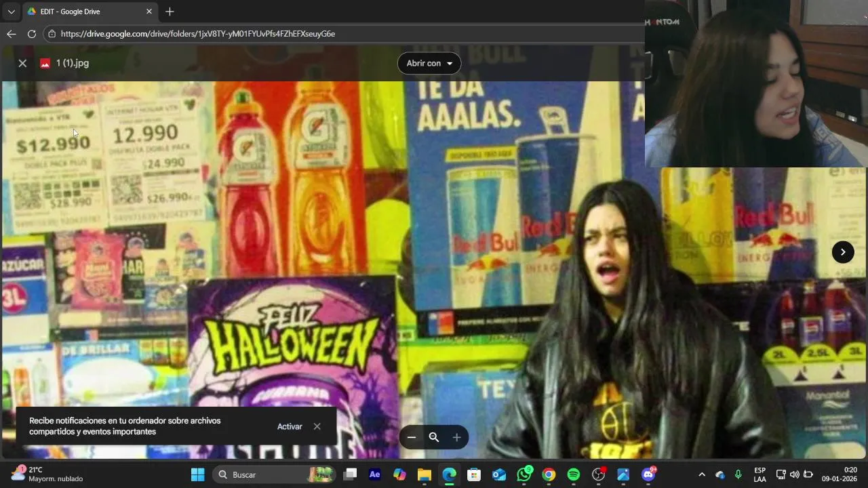Dismiss the notifications banner
This screenshot has width=868, height=488.
tap(317, 426)
